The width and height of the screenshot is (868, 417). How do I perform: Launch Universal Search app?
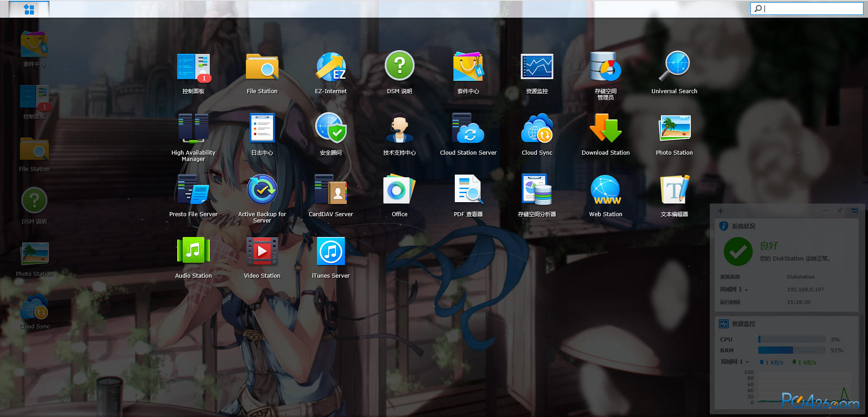675,67
